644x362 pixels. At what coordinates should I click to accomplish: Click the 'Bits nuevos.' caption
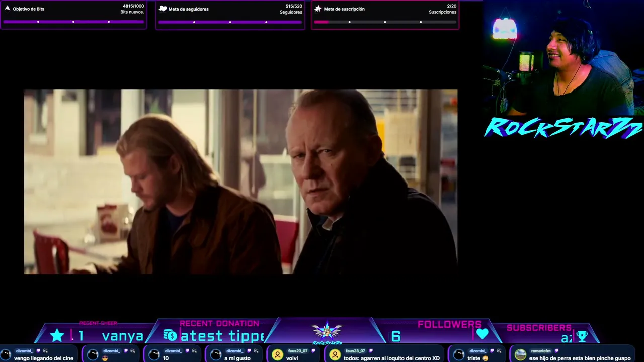coord(132,12)
